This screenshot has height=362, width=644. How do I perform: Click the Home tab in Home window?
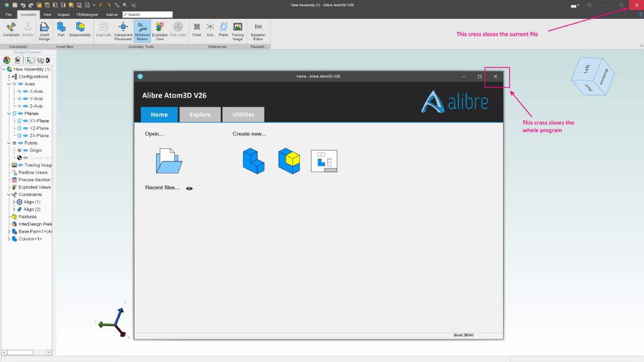click(159, 114)
